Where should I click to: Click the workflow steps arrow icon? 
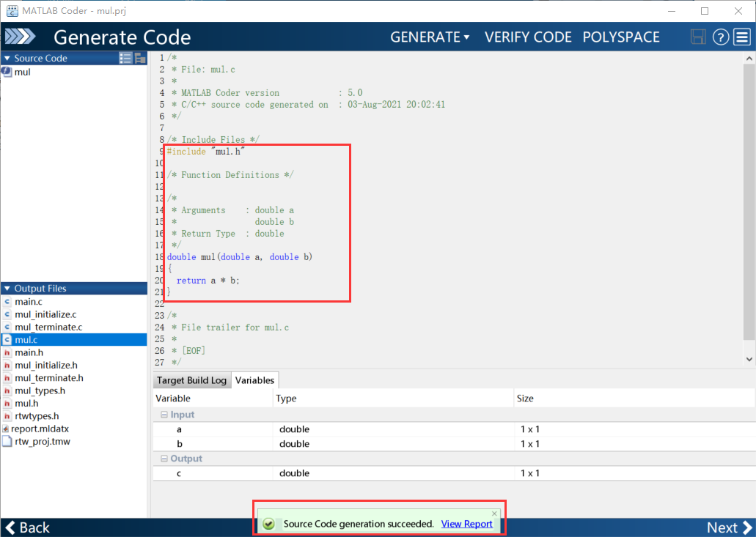click(21, 37)
